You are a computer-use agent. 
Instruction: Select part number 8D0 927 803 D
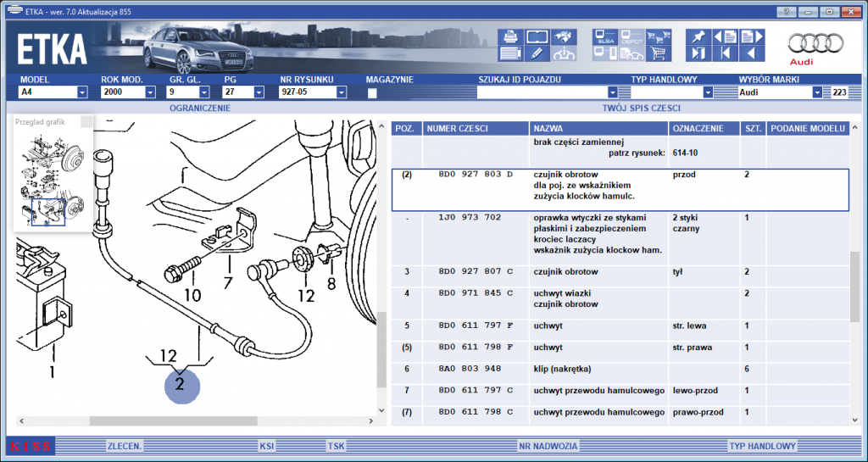476,175
